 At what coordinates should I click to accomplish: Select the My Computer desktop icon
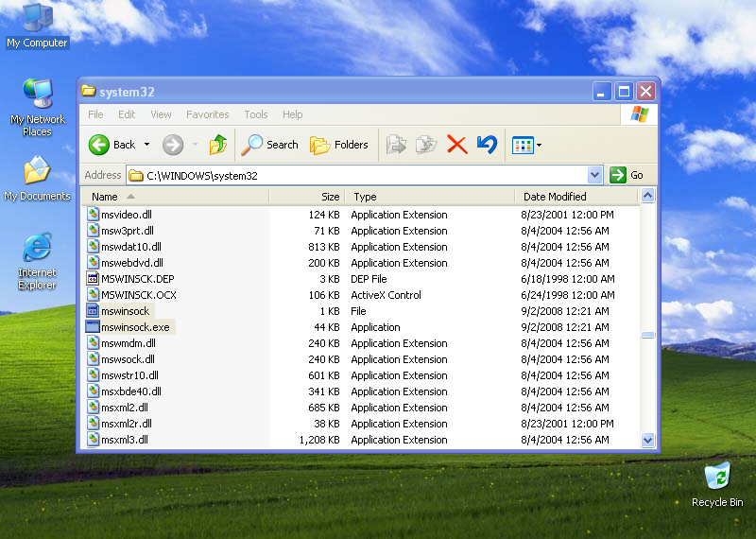point(38,17)
